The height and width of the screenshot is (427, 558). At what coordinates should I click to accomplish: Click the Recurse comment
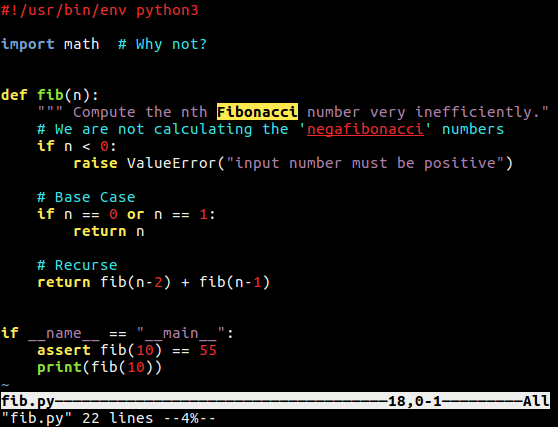(x=77, y=265)
